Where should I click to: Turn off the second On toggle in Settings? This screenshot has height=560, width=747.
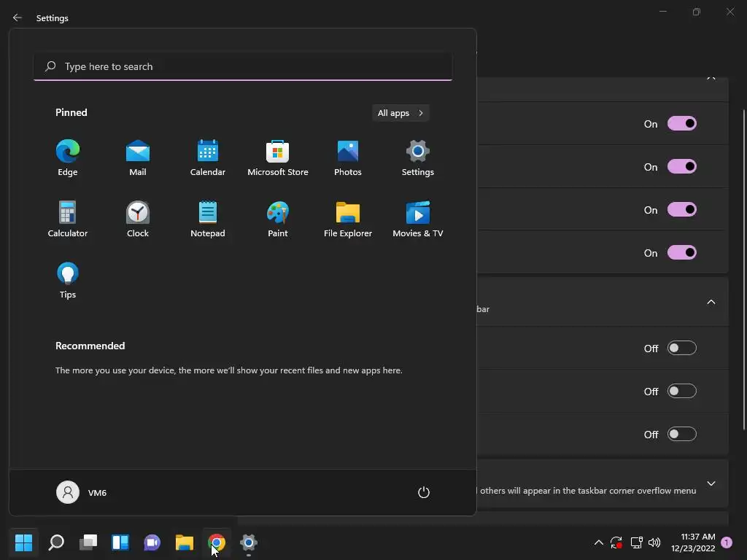coord(682,167)
